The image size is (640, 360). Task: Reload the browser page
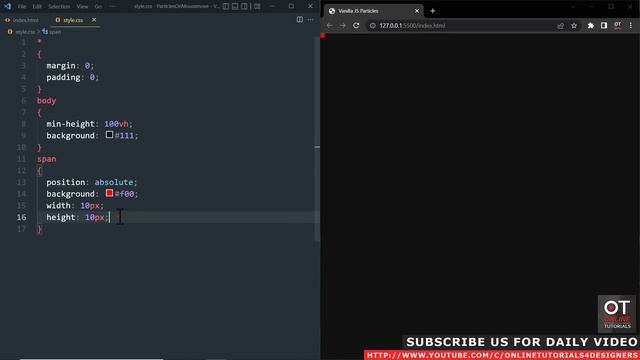click(x=356, y=25)
